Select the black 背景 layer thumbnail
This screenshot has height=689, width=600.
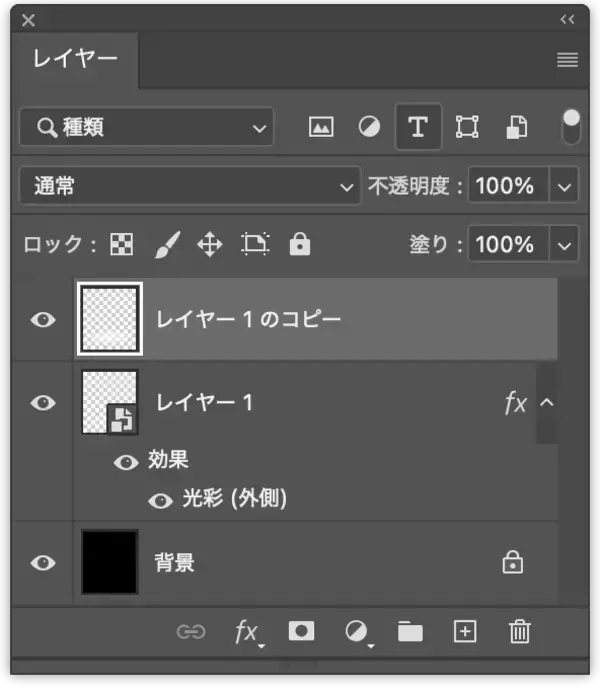point(109,562)
